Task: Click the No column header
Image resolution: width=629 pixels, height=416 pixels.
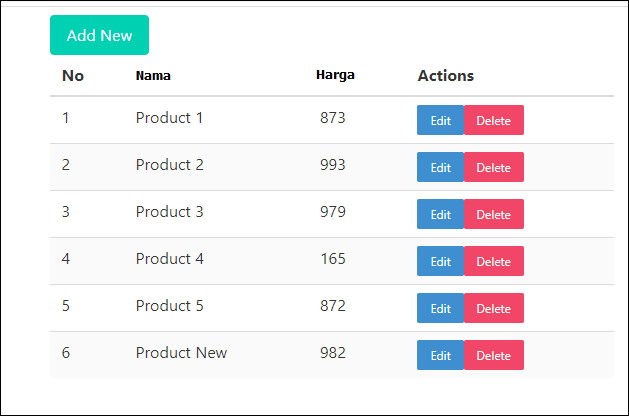Action: 73,76
